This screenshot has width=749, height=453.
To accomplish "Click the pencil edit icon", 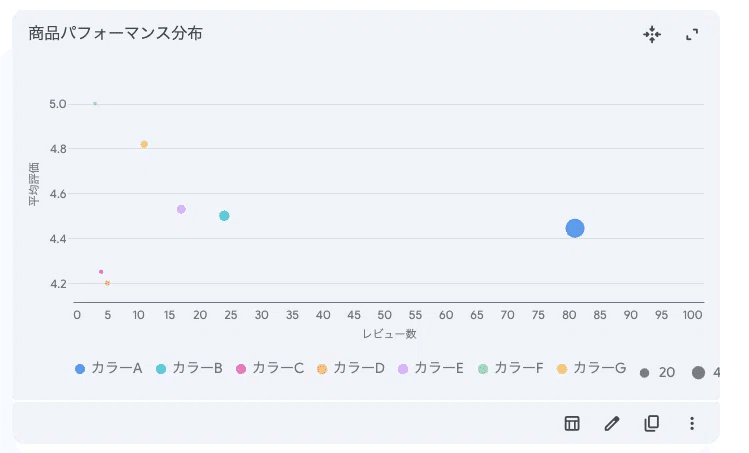I will point(612,423).
